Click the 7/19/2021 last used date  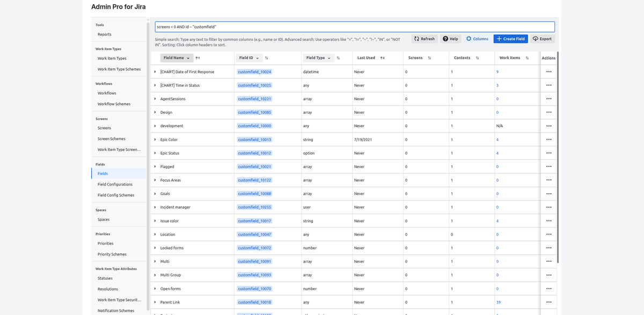(363, 140)
